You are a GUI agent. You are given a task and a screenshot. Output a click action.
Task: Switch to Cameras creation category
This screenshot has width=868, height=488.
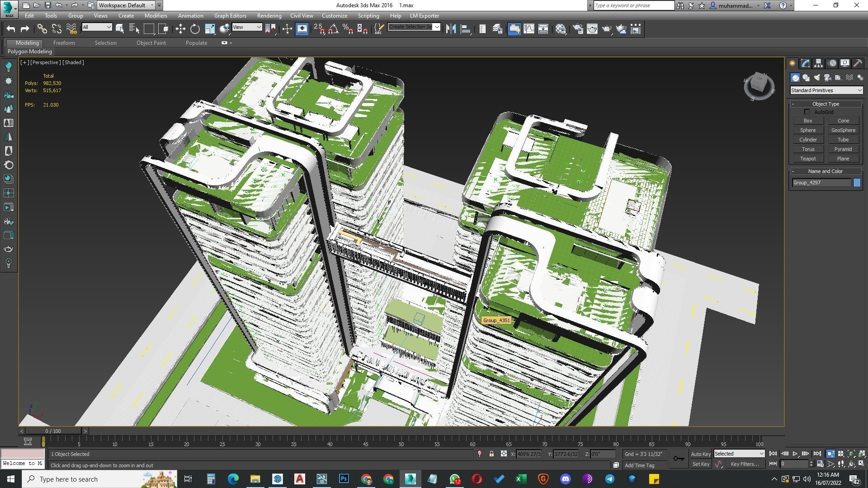[x=827, y=78]
